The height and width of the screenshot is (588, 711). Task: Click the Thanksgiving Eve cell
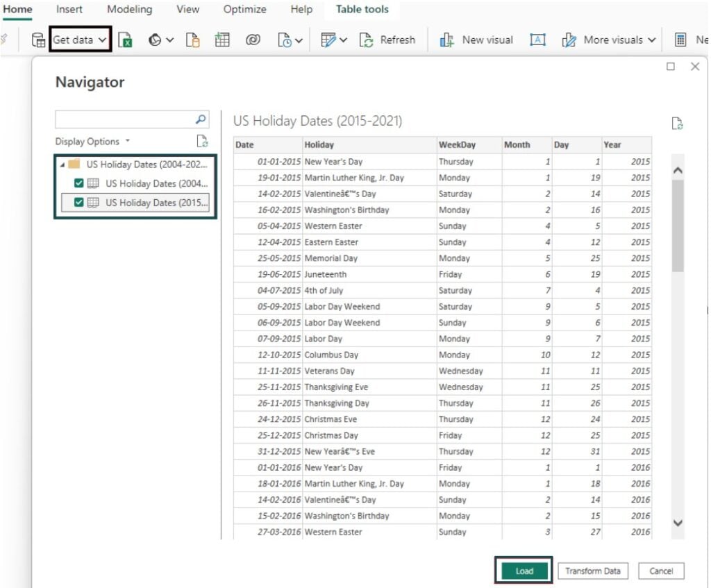point(369,387)
